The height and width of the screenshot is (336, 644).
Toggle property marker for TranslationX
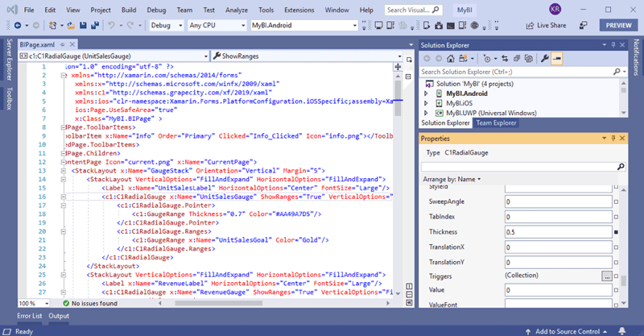coord(616,247)
